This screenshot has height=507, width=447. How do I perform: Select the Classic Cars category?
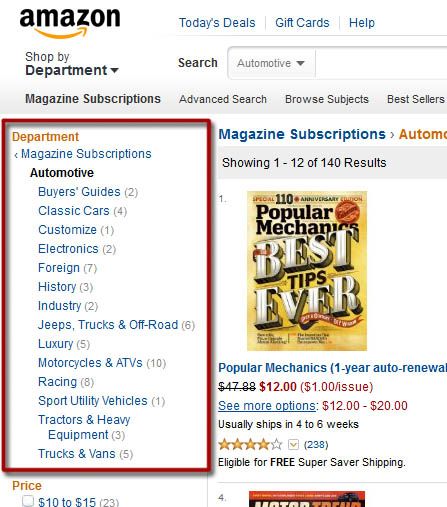74,211
